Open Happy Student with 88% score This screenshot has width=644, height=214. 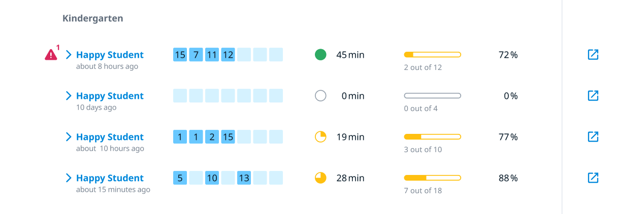click(x=110, y=178)
